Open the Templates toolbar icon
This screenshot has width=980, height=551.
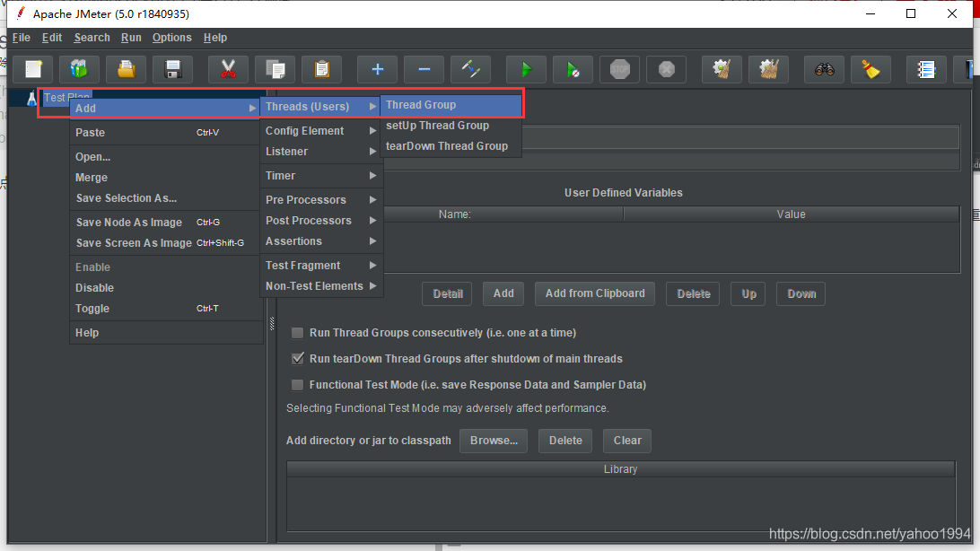[79, 69]
